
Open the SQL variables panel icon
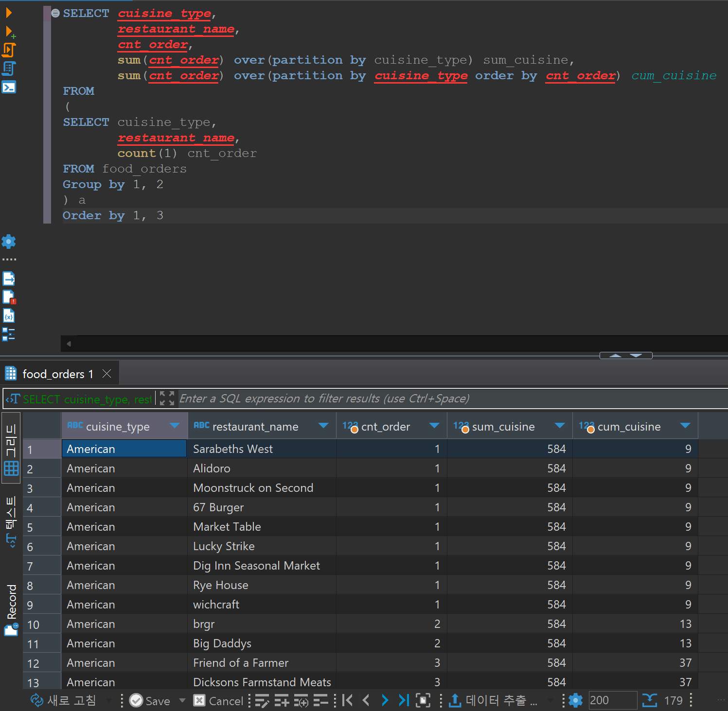9,316
